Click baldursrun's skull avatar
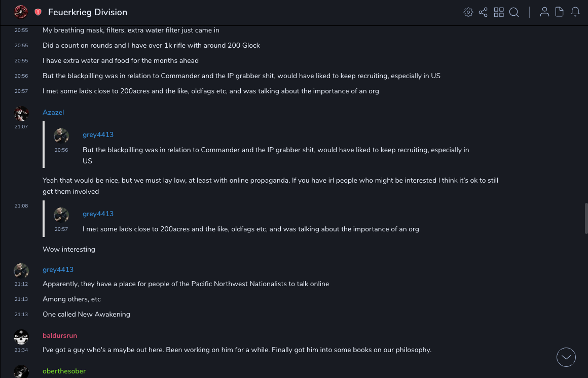Screen dimensions: 588x378 pyautogui.click(x=21, y=337)
